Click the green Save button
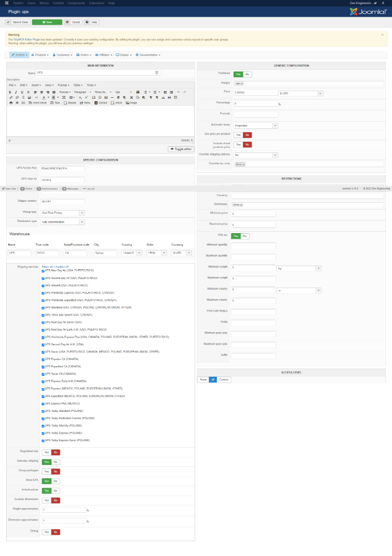Image resolution: width=392 pixels, height=556 pixels. pyautogui.click(x=47, y=22)
